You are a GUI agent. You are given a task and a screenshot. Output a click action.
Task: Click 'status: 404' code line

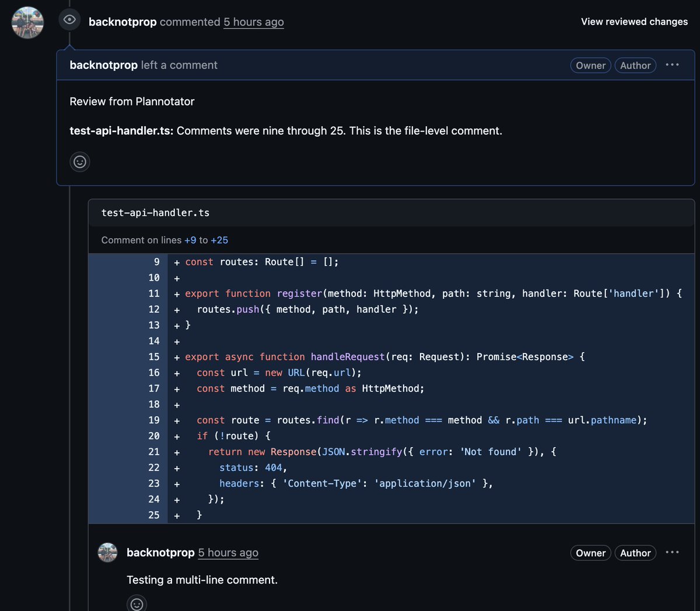click(253, 467)
